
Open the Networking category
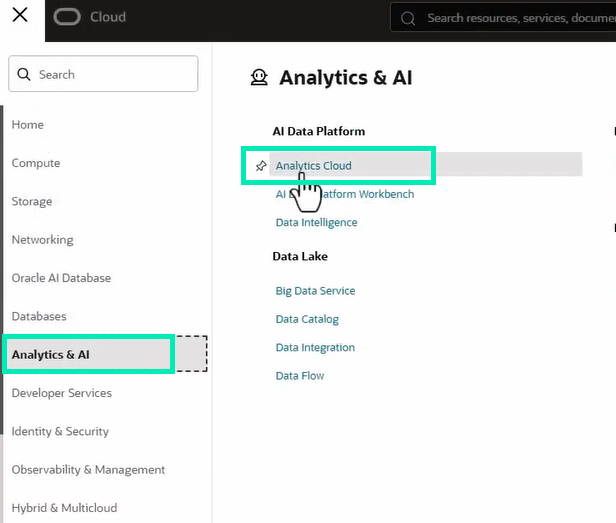(x=42, y=240)
